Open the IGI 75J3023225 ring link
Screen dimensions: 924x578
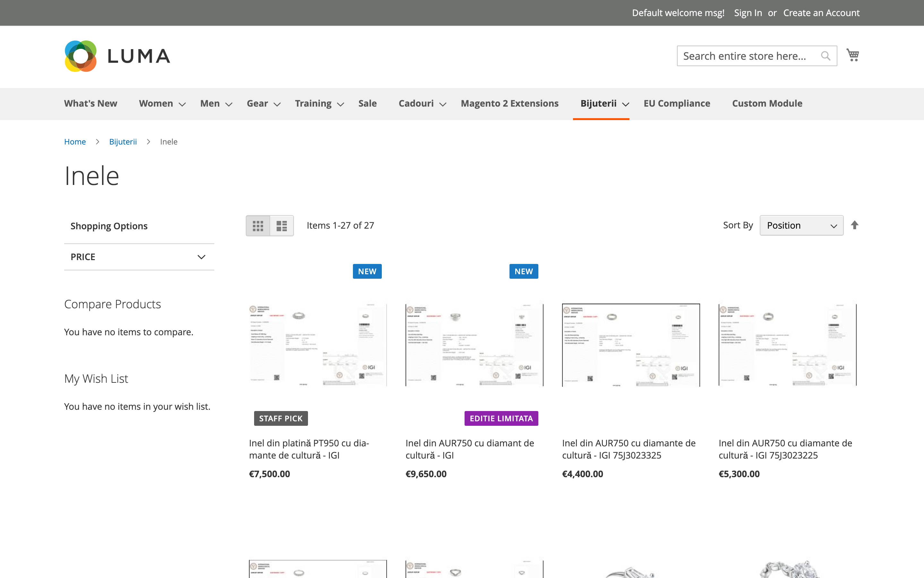click(x=785, y=449)
